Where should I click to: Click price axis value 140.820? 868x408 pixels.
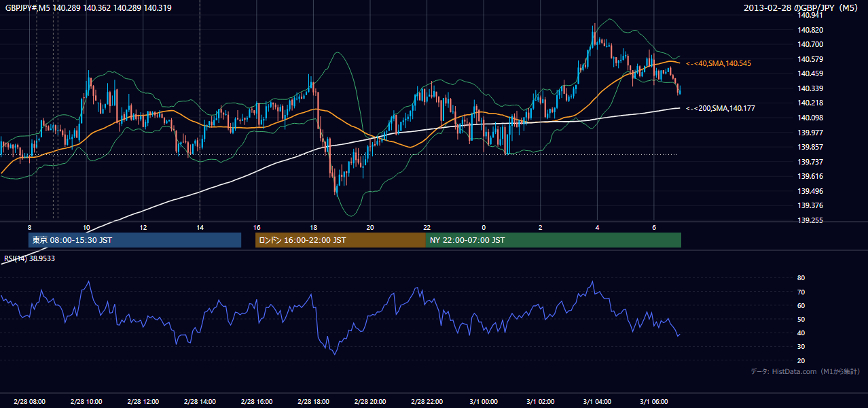click(810, 30)
